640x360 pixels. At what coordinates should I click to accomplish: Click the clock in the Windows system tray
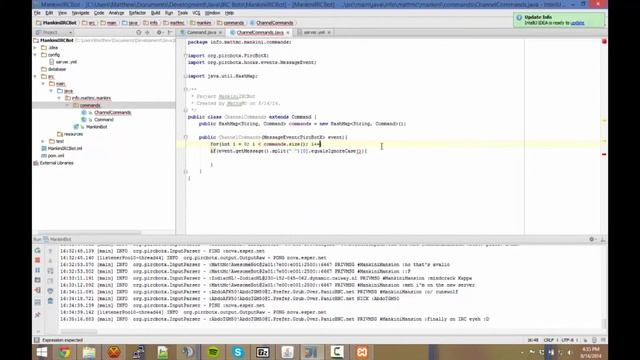point(591,352)
